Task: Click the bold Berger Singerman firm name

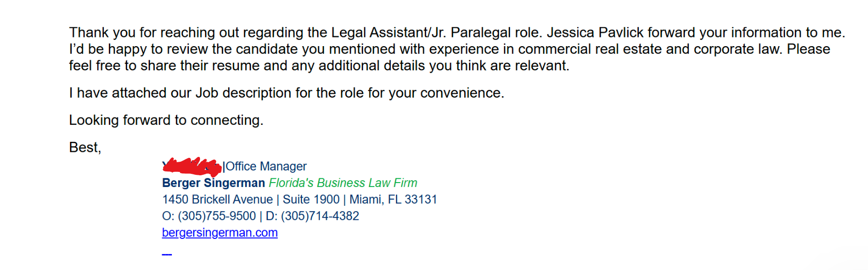Action: pos(213,183)
